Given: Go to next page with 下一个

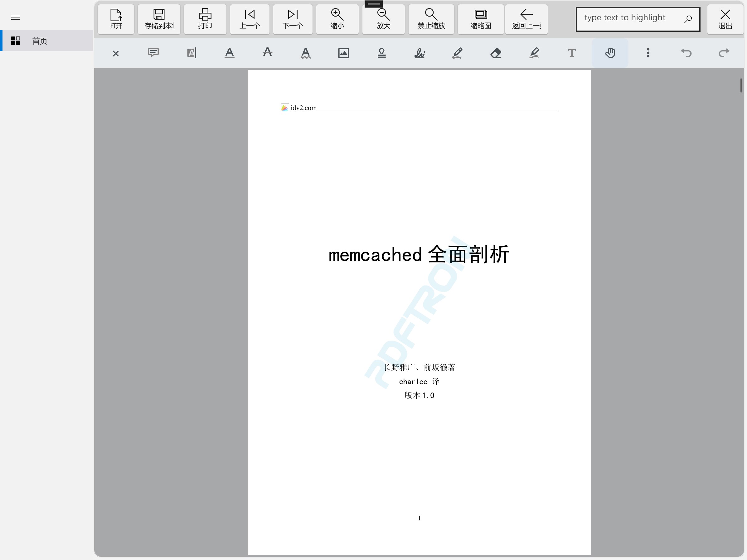Looking at the screenshot, I should click(x=293, y=19).
